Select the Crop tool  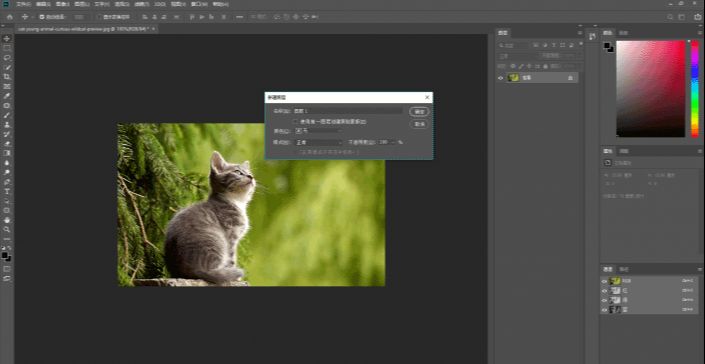point(7,77)
